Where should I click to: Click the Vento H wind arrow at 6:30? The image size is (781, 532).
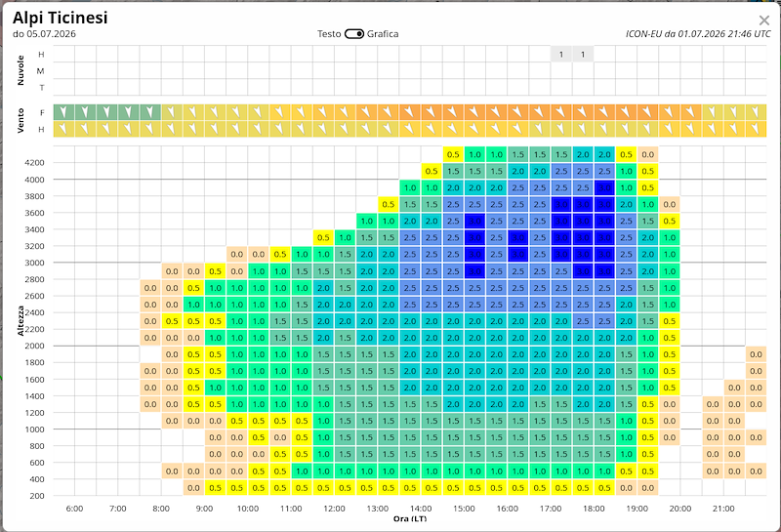pyautogui.click(x=107, y=129)
